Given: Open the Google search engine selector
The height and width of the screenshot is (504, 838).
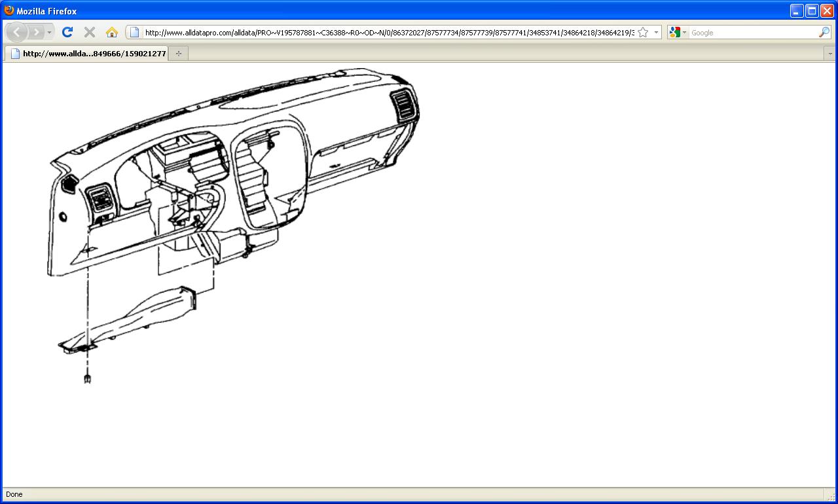Looking at the screenshot, I should coord(678,32).
